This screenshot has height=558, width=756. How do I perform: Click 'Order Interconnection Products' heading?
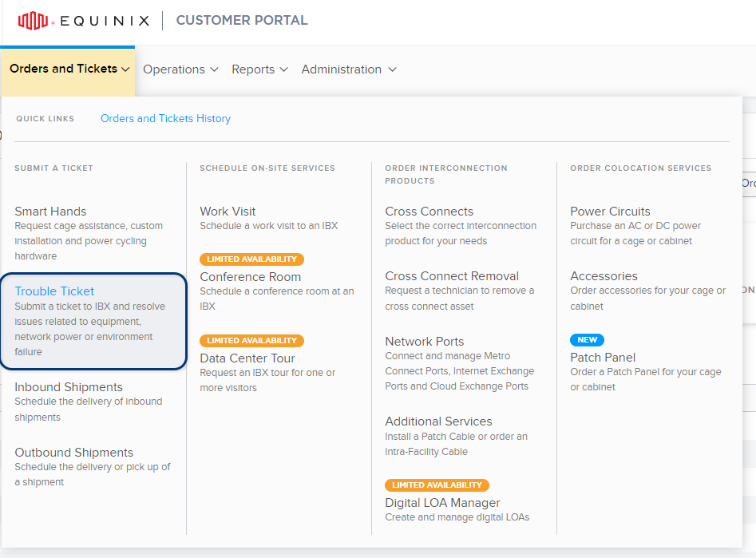point(446,174)
